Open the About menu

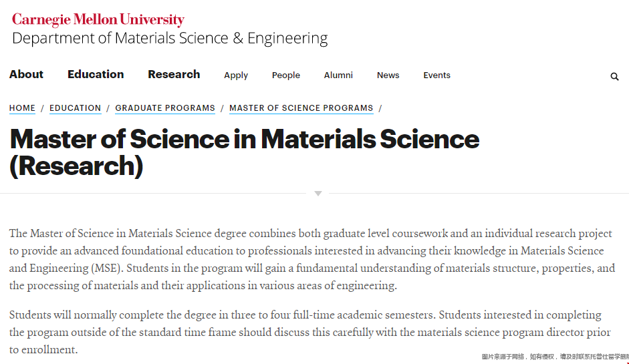point(26,75)
